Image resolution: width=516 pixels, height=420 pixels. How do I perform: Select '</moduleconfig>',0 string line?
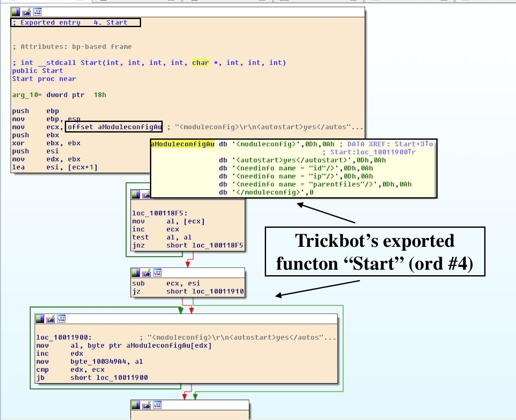click(266, 192)
